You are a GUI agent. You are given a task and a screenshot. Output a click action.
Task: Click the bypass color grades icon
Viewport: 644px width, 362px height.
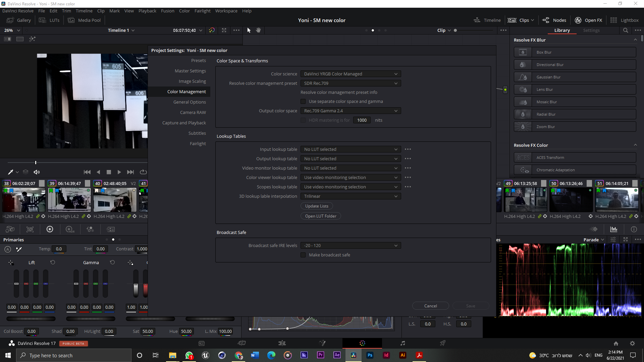[212, 30]
